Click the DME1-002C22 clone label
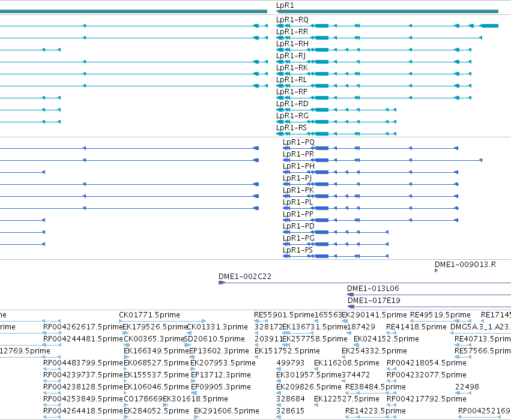 (x=245, y=277)
